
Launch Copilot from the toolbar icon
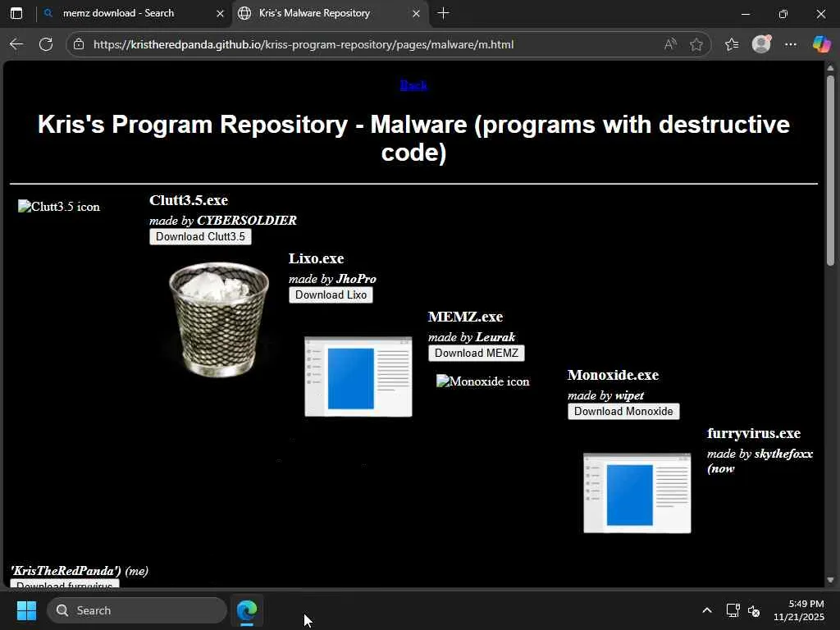(x=821, y=44)
